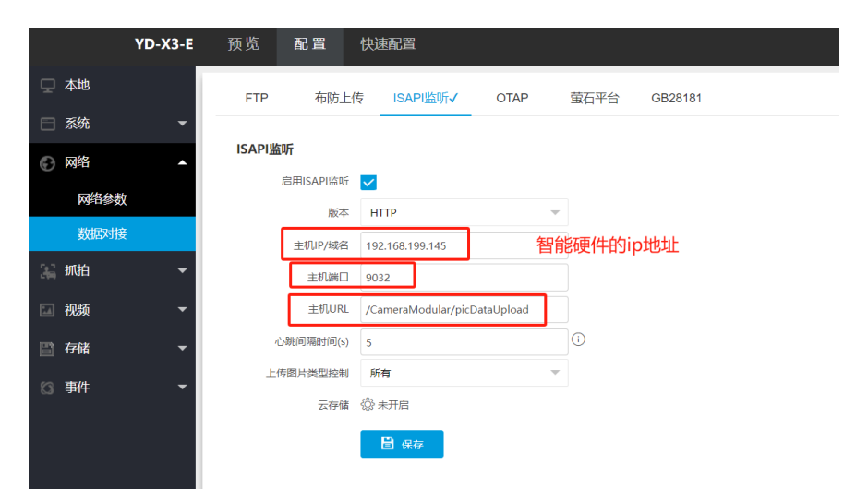Click the local (本地) monitor icon

pos(48,85)
